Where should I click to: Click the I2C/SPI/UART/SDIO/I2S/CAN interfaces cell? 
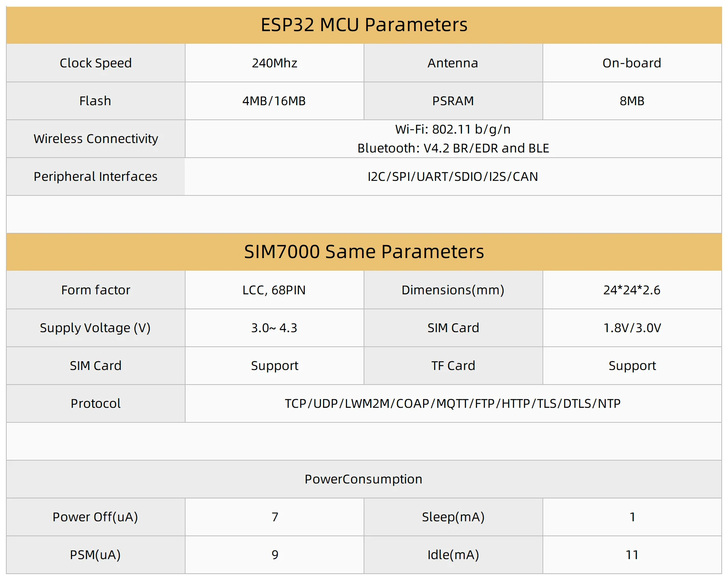click(x=453, y=177)
